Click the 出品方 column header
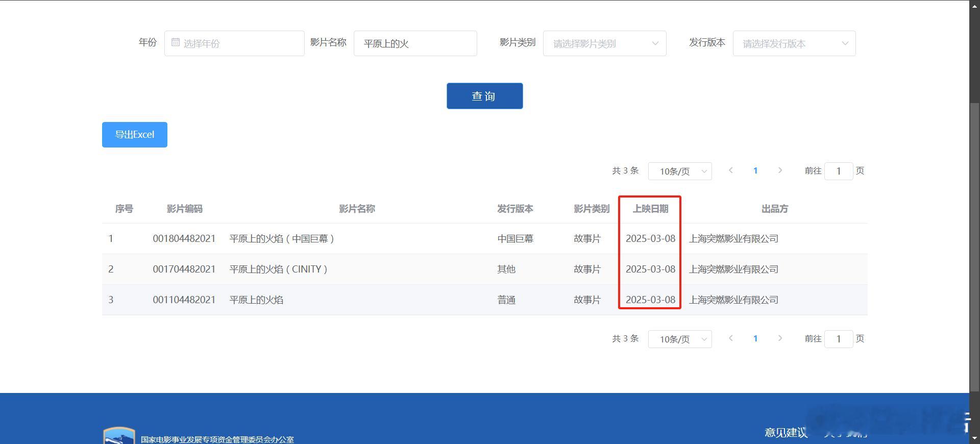Image resolution: width=980 pixels, height=444 pixels. [775, 209]
